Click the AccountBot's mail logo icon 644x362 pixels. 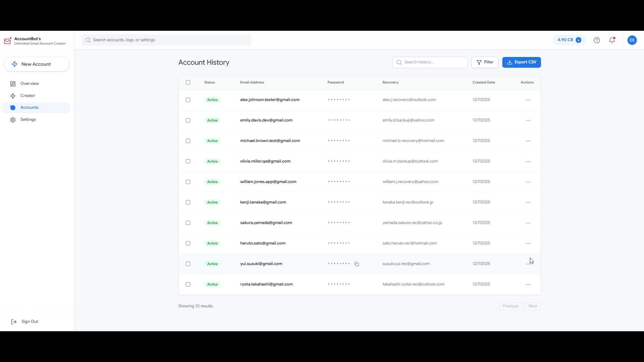pyautogui.click(x=7, y=41)
